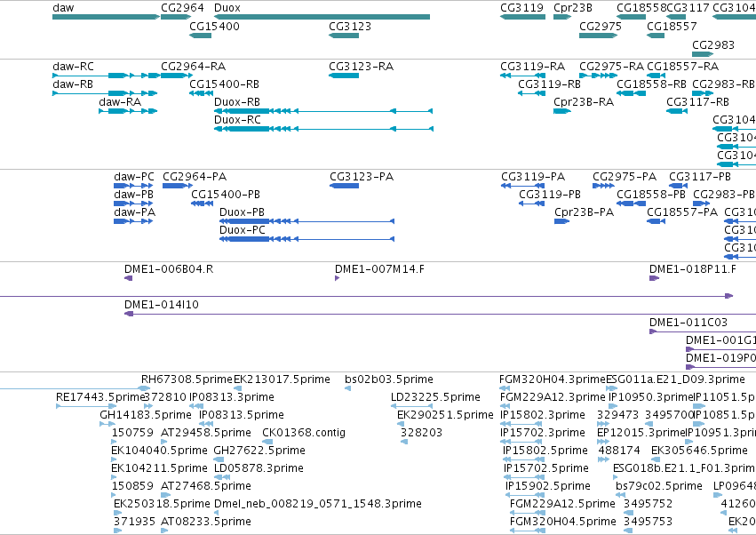
Task: Select the CG3119-PA protein feature
Action: pos(523,185)
